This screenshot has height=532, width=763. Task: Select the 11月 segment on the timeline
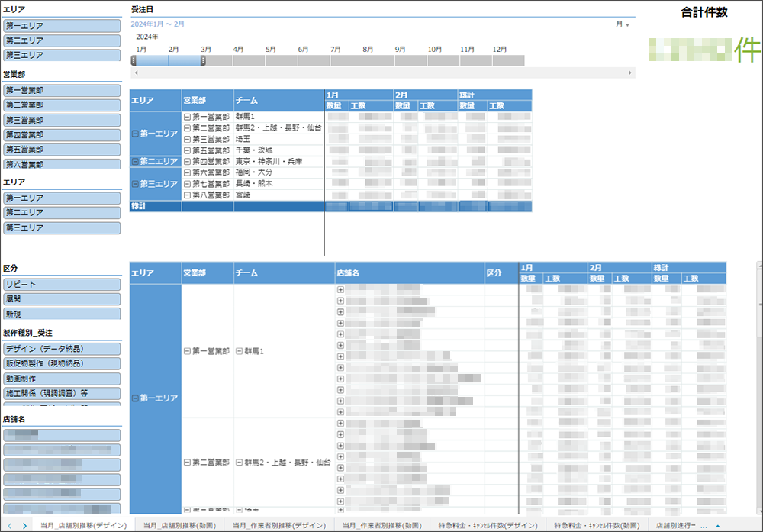tap(476, 60)
